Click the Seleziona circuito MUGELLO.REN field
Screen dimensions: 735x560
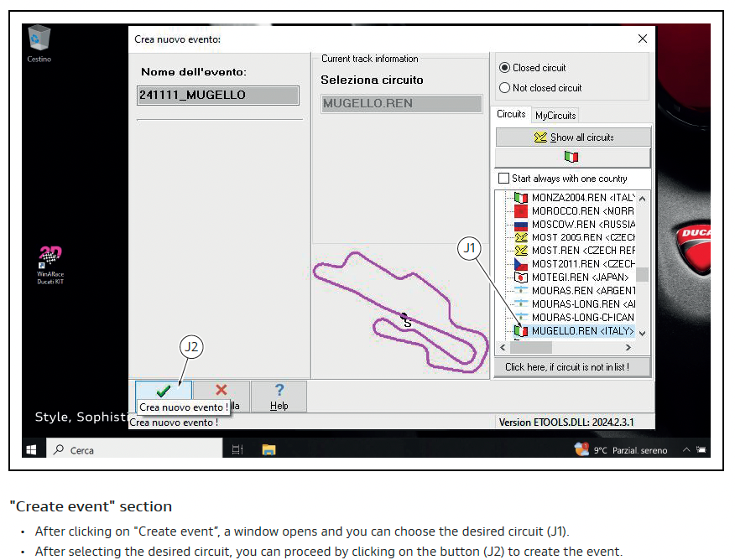[x=402, y=103]
